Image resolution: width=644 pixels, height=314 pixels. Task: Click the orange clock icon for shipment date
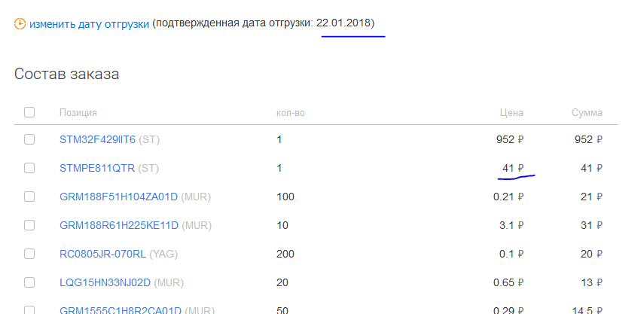point(20,23)
